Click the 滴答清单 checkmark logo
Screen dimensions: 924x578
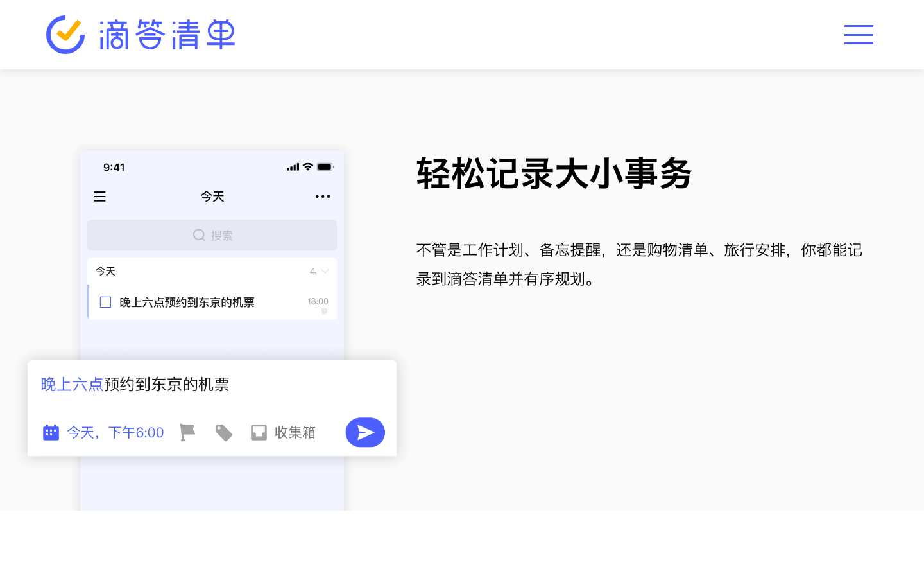click(65, 35)
